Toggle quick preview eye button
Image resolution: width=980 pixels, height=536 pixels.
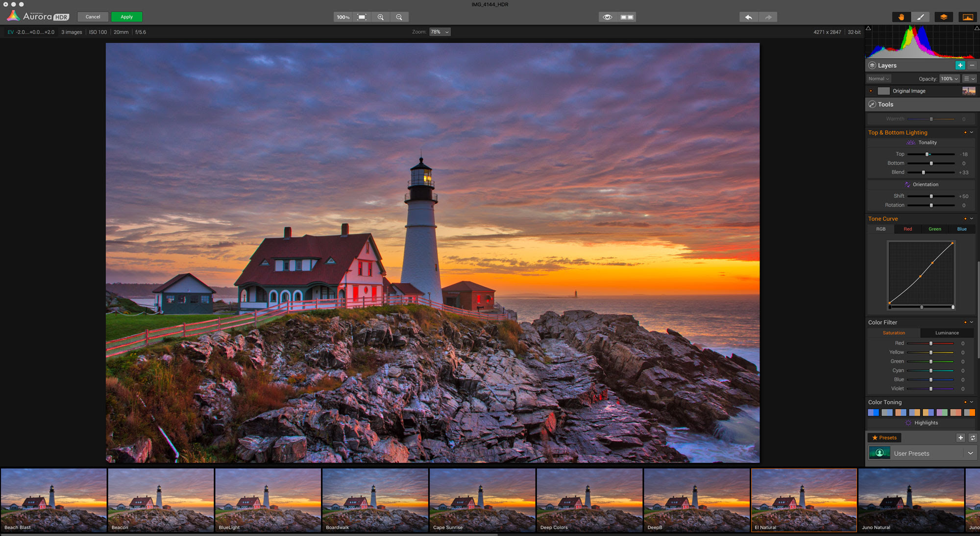tap(608, 17)
